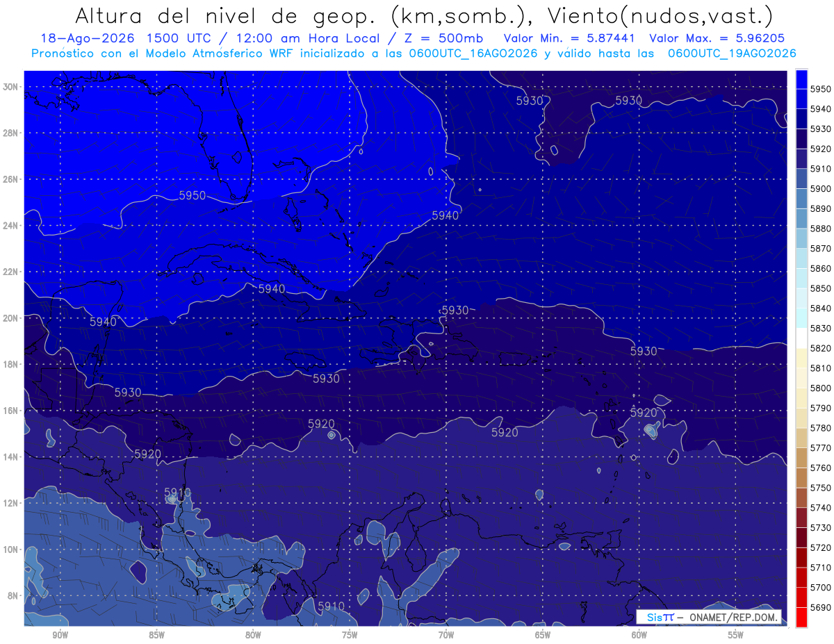Click the 18N latitude axis label
This screenshot has width=834, height=644.
coord(10,365)
